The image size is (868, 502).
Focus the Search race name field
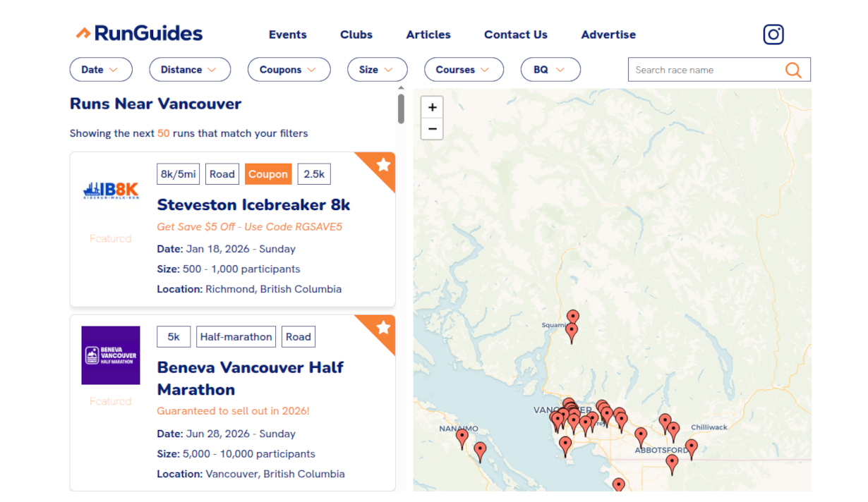706,70
